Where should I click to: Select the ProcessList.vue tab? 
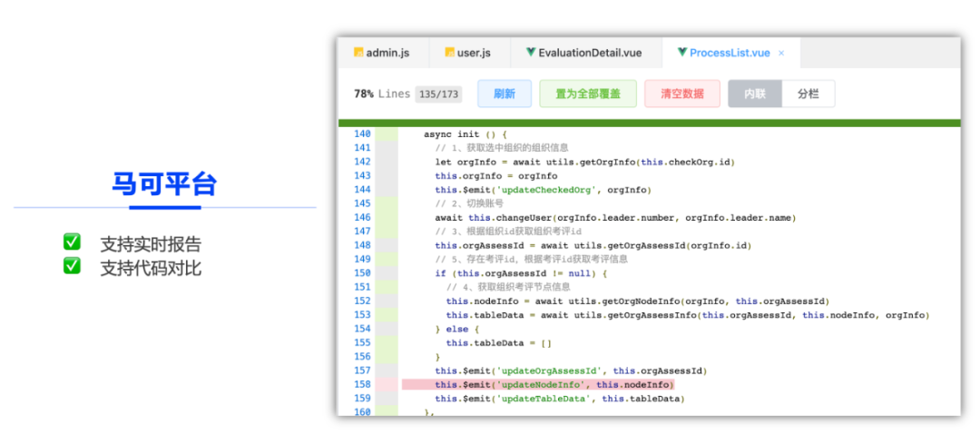click(730, 53)
